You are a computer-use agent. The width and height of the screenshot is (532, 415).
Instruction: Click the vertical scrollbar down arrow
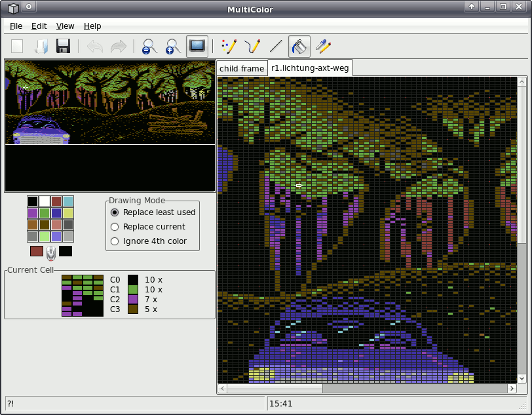click(522, 378)
